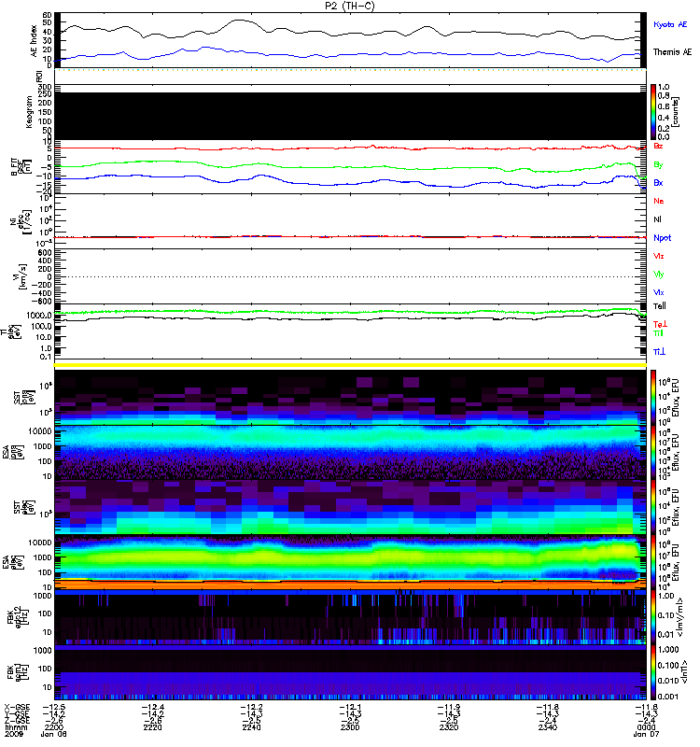700x747 pixels.
Task: Select the Kyoto AE legend label
Action: 670,24
